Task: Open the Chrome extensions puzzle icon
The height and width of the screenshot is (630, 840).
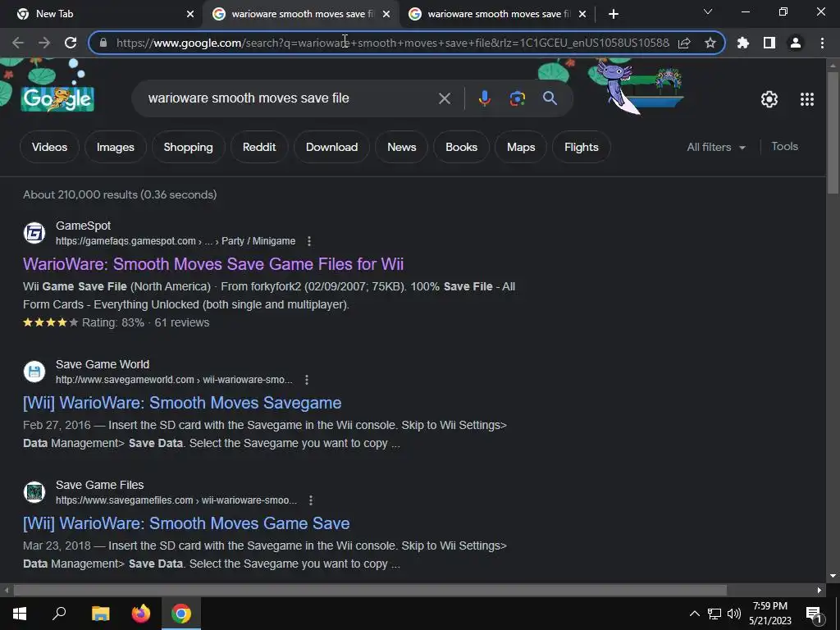Action: tap(743, 43)
